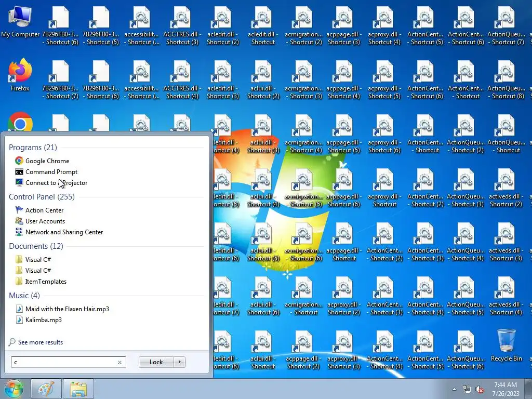Select activeds.dll - Shortcut (4) desktop icon

pos(506,296)
